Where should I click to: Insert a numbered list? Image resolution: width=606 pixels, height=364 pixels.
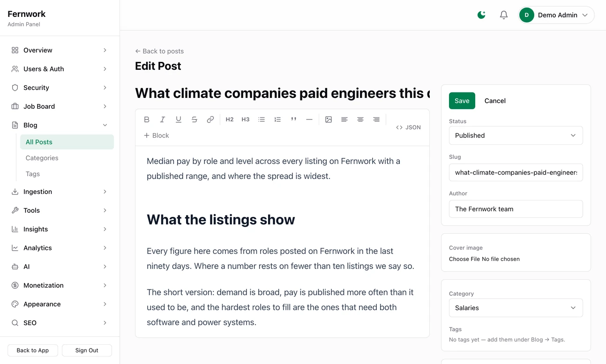(x=277, y=119)
